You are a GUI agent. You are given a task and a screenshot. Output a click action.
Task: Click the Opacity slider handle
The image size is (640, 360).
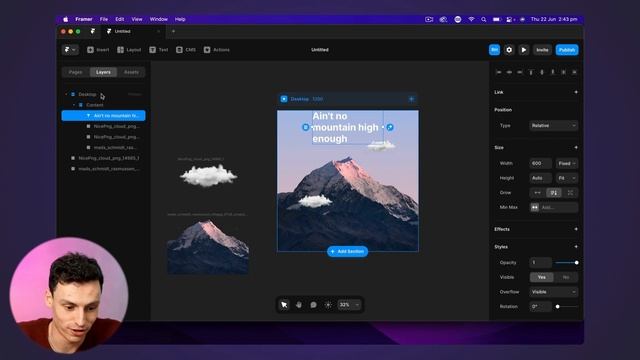pos(576,262)
